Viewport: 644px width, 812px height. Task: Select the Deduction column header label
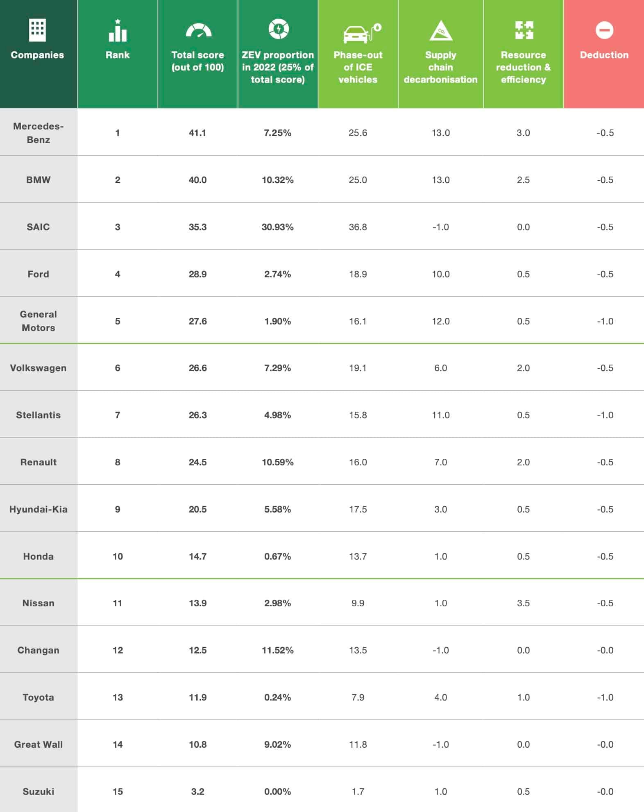tap(604, 55)
